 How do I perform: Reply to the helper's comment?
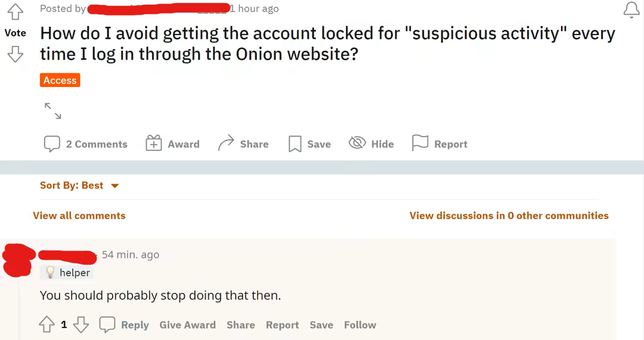124,324
